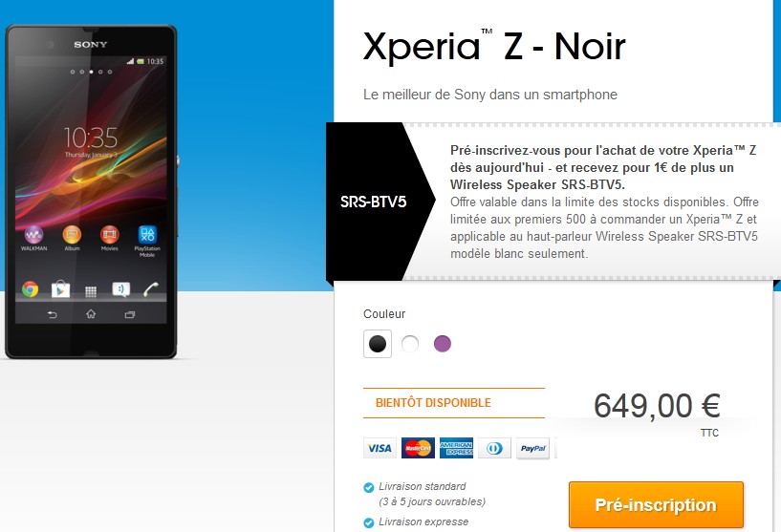Click the Play Store icon on phone
The height and width of the screenshot is (532, 781).
point(60,289)
